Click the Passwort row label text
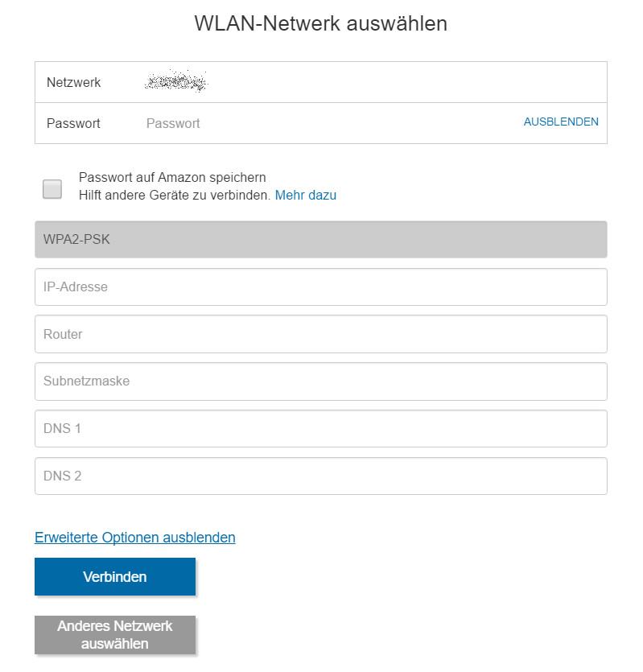 [x=74, y=123]
